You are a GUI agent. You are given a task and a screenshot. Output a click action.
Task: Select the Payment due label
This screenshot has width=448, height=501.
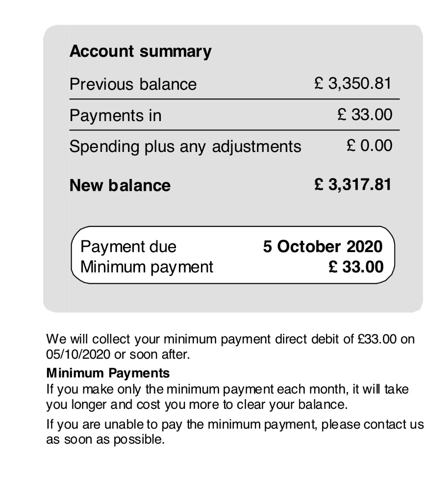click(x=128, y=246)
